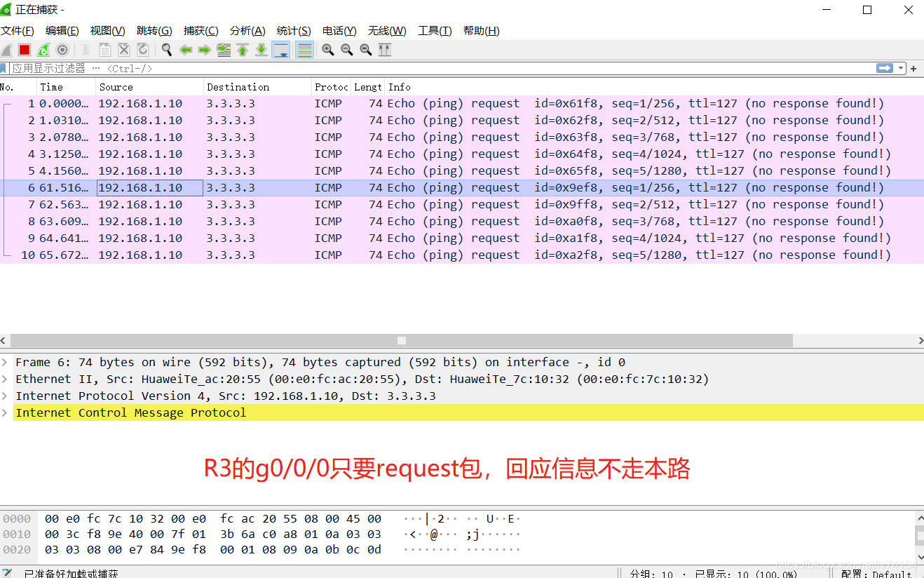Click resize columns to fit content icon
This screenshot has height=578, width=924.
click(x=384, y=50)
